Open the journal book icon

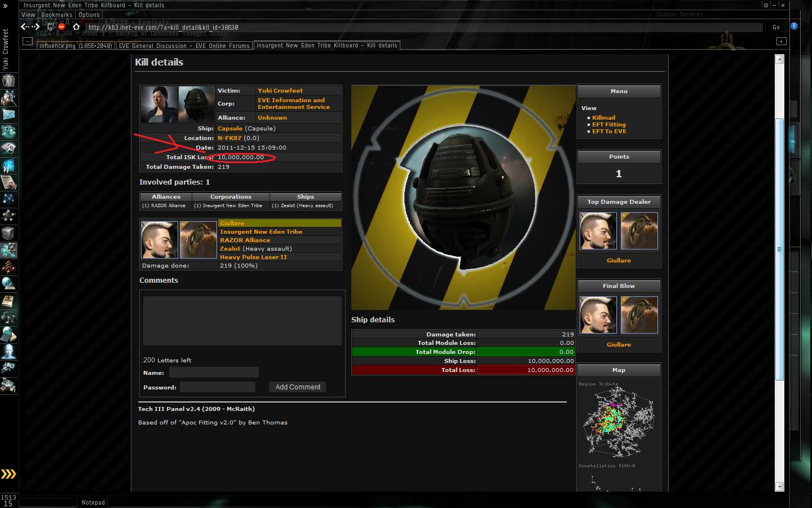[x=8, y=300]
